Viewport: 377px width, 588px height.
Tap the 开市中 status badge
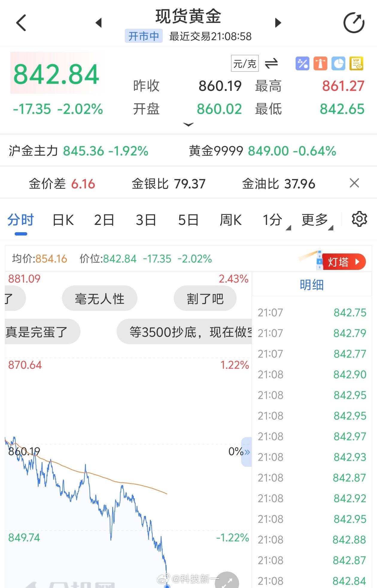coord(144,36)
